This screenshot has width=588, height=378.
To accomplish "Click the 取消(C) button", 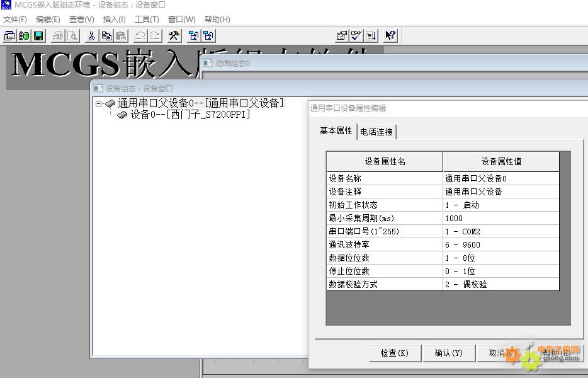I will pos(502,353).
